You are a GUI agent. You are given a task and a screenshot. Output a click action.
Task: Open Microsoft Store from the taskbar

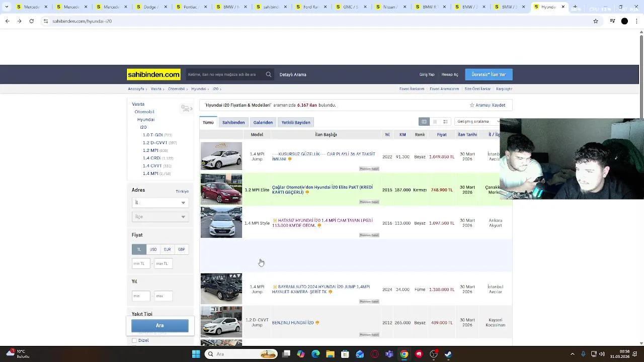pos(345,354)
